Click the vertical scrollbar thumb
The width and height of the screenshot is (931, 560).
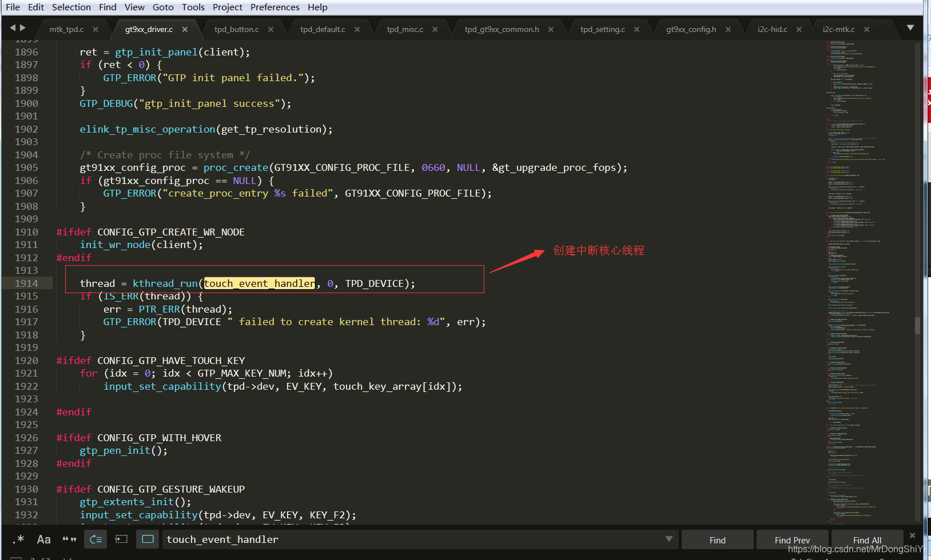pos(917,326)
